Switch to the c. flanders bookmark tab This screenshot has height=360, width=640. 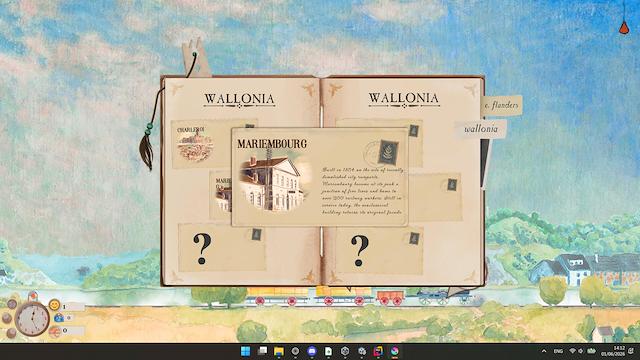coord(501,106)
